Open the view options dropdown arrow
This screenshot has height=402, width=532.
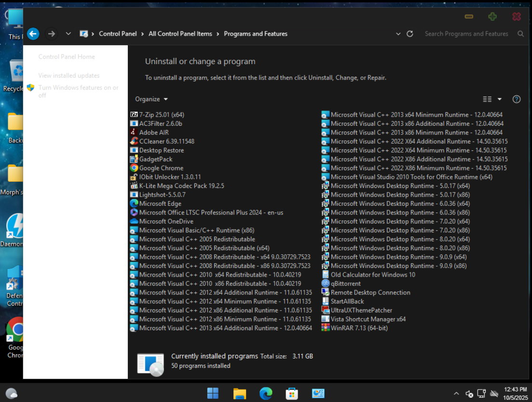click(x=500, y=99)
